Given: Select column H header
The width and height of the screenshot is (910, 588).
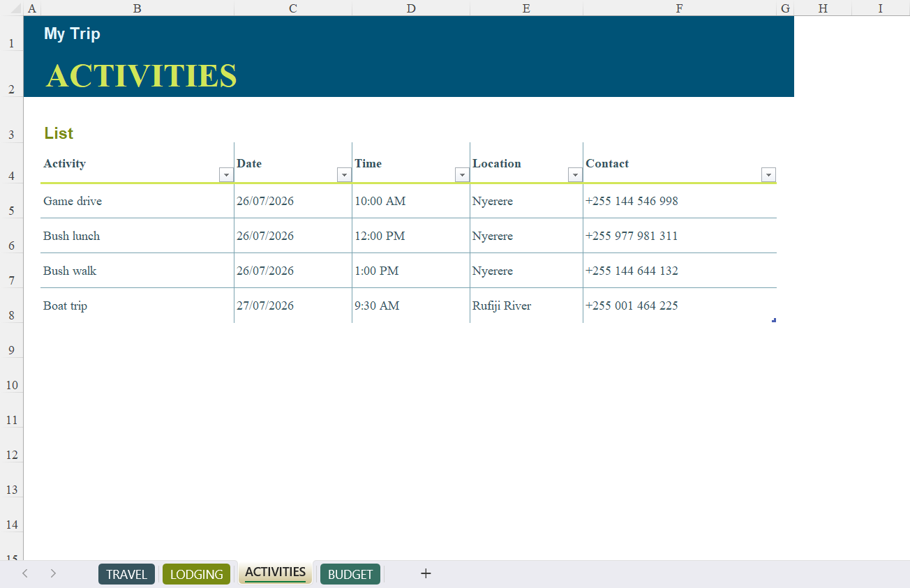Looking at the screenshot, I should pyautogui.click(x=823, y=8).
